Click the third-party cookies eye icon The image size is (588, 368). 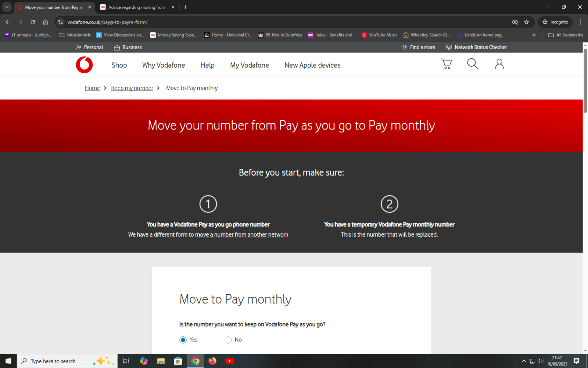[x=515, y=22]
